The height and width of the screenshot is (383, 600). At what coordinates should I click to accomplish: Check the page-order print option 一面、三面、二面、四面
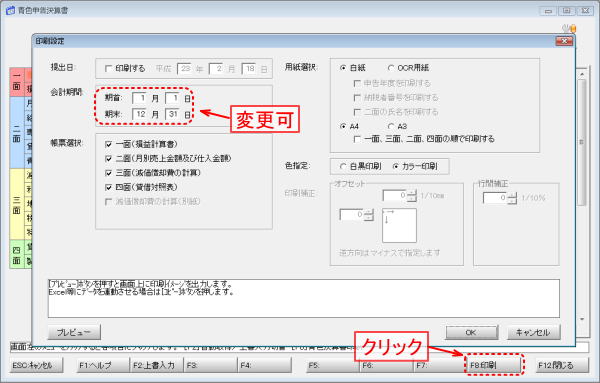(357, 139)
